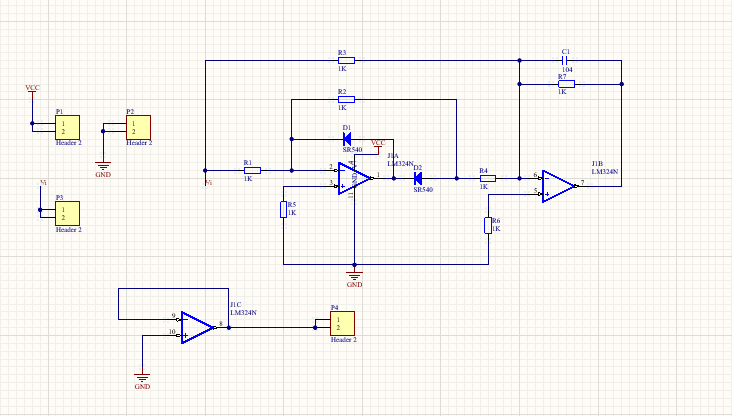Select Vi net label above P3
Screen dimensions: 732x416
(x=43, y=183)
